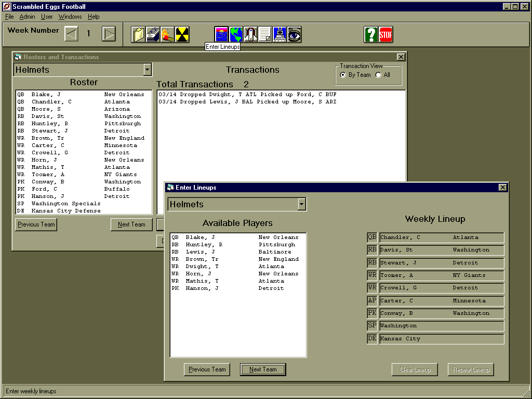Advance week number with right arrow
Screen dimensions: 532x399
click(109, 34)
